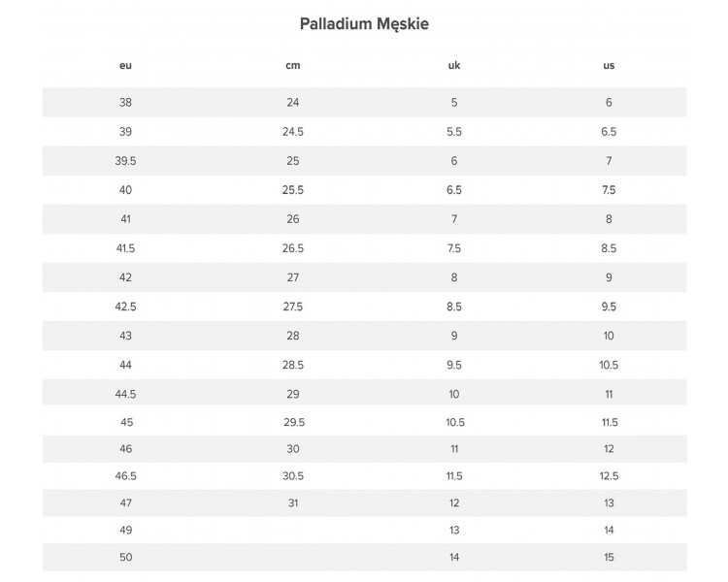Click the "Palladium Męskie" table title
Viewport: 728px width, 582px height.
[x=364, y=23]
